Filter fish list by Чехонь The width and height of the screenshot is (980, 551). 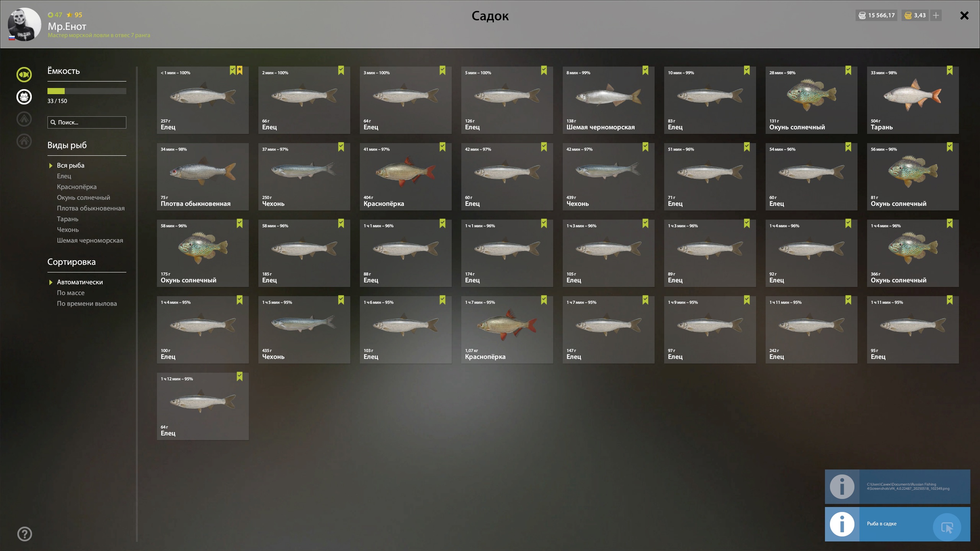coord(68,230)
